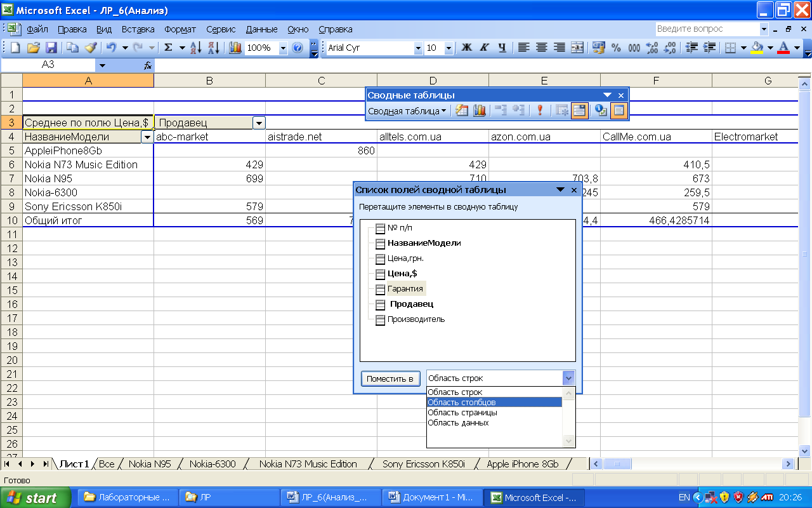Switch to Документ1 taskbar window
Viewport: 812px width, 508px height.
[x=433, y=498]
